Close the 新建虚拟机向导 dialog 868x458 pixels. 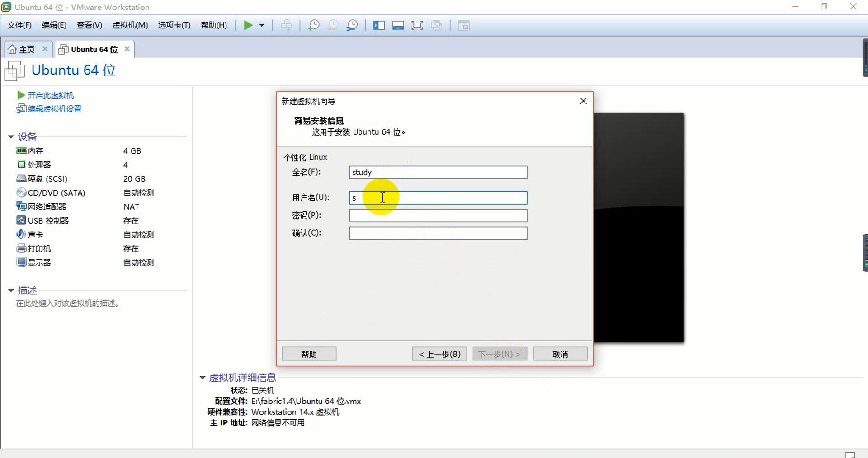(x=583, y=101)
